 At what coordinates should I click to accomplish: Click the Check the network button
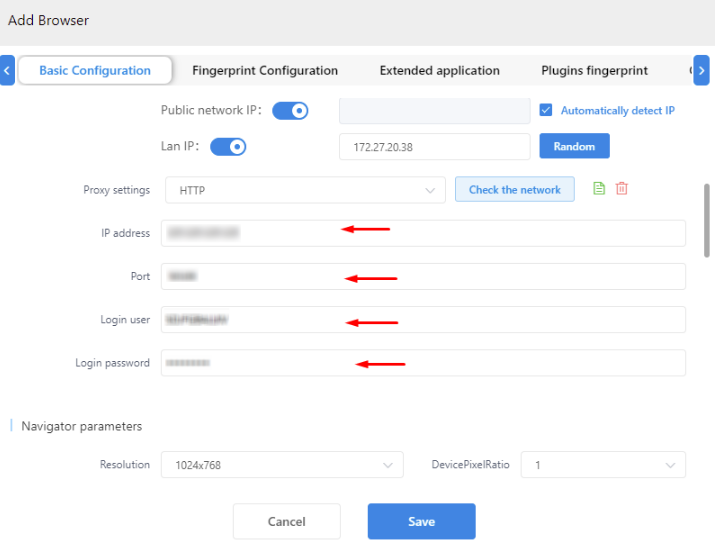click(514, 189)
